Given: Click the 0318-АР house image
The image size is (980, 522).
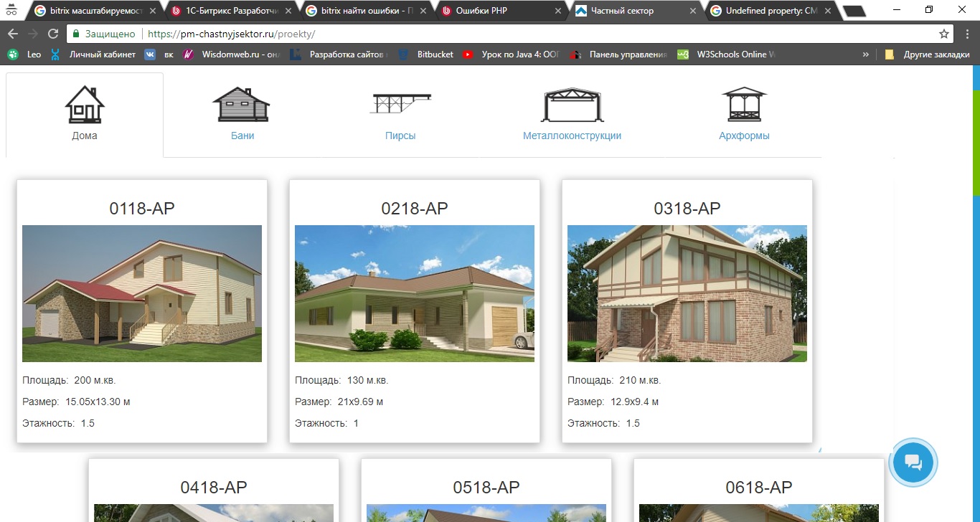Looking at the screenshot, I should tap(687, 293).
